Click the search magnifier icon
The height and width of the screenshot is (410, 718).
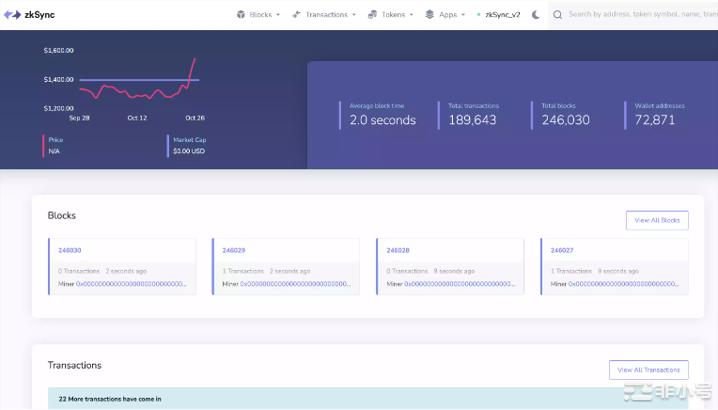point(557,15)
